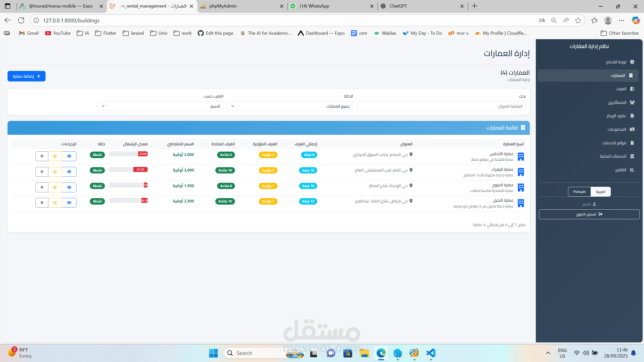Open التقارير reports menu item
644x362 pixels.
point(621,170)
